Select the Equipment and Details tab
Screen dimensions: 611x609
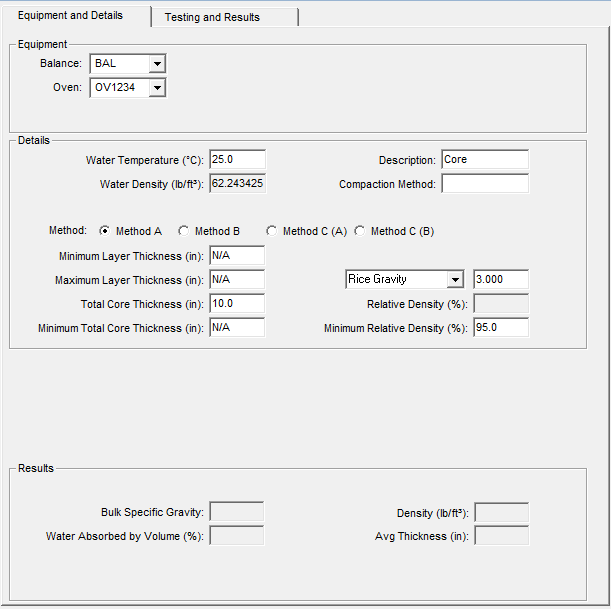[75, 16]
